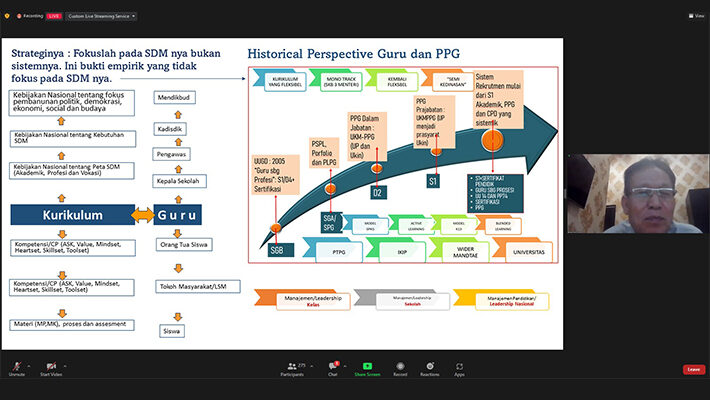Open the Chat panel
This screenshot has height=400, width=710.
[332, 367]
